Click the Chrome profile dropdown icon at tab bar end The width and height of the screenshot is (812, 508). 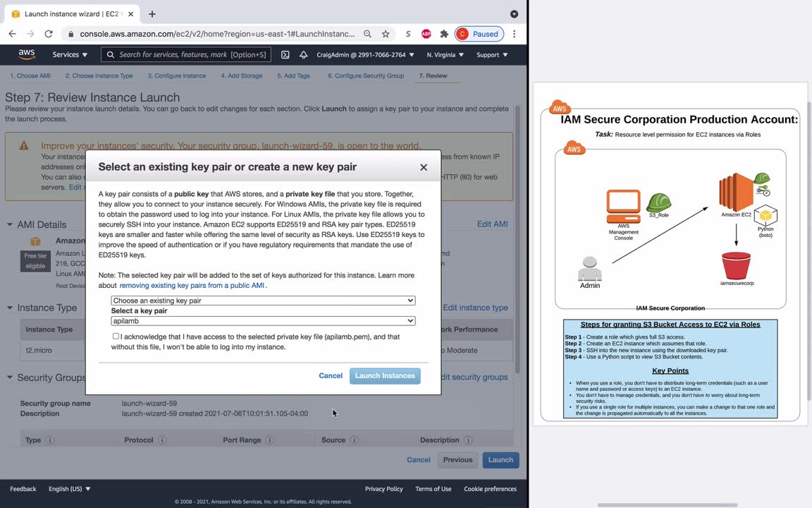(514, 14)
